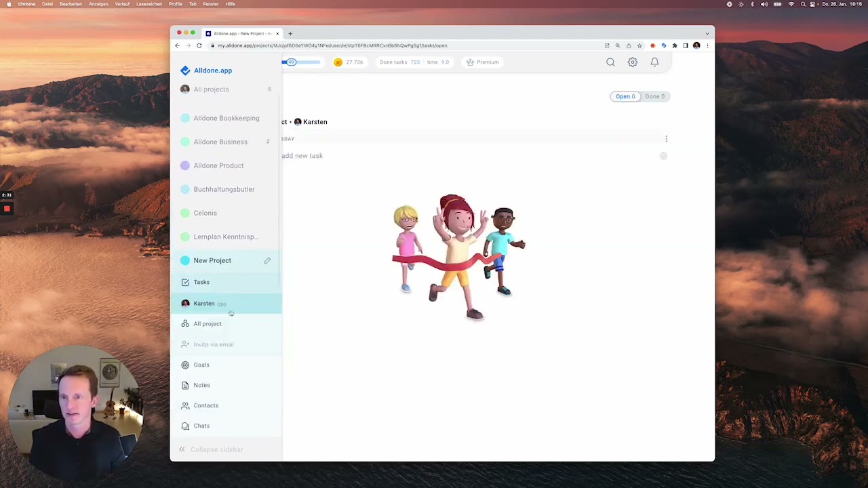Click the Alldone.app logo icon
This screenshot has height=488, width=868.
tap(185, 70)
